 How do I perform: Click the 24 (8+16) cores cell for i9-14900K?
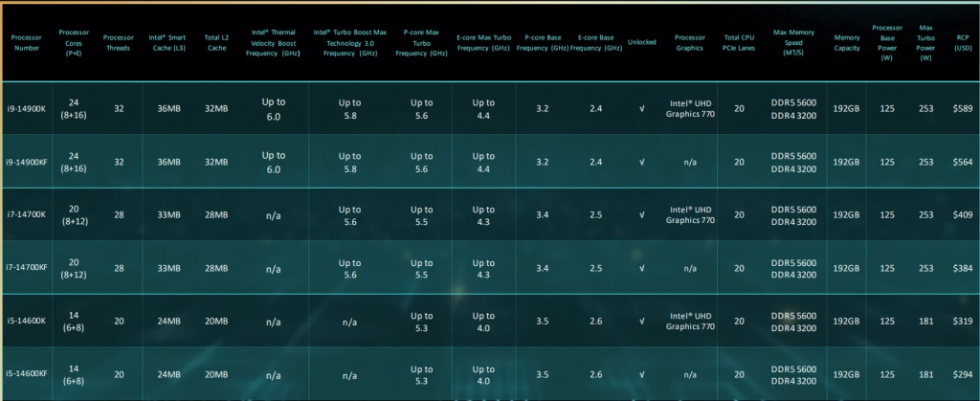(x=74, y=109)
